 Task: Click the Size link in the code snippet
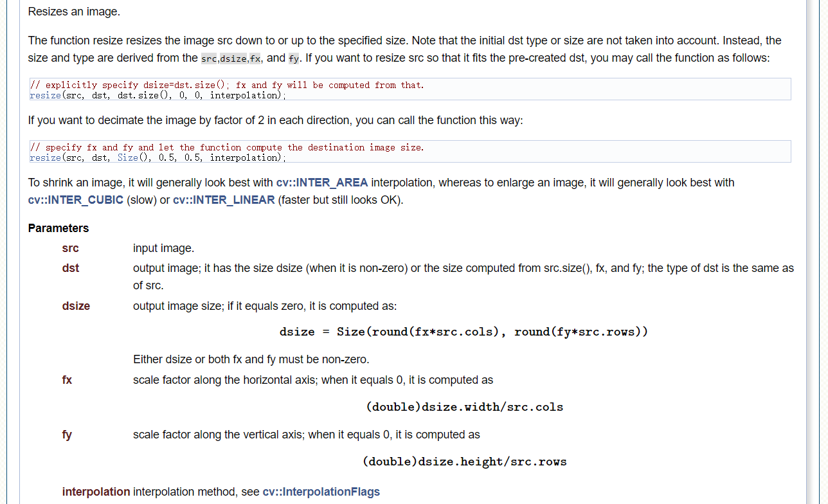[x=127, y=157]
